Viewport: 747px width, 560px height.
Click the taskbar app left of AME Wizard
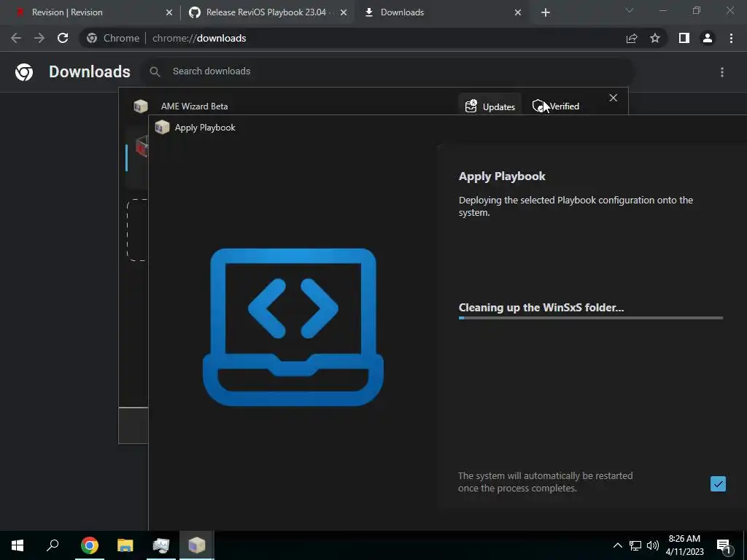(x=161, y=545)
